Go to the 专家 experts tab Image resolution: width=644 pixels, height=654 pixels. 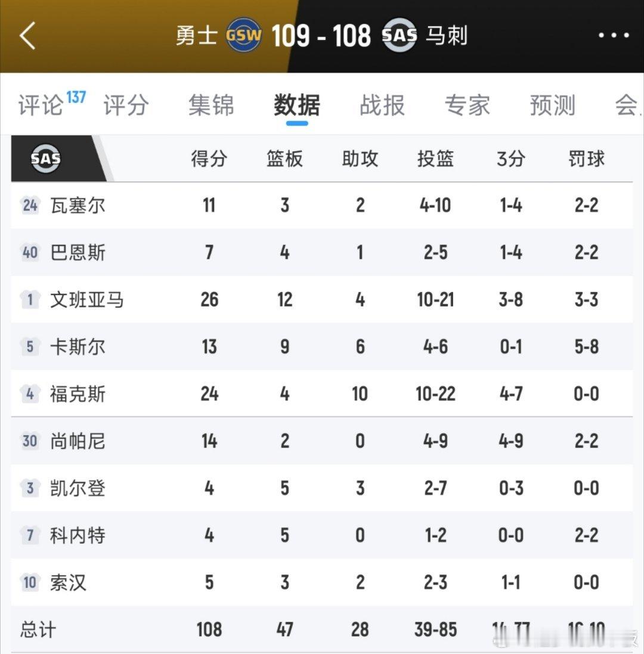click(x=467, y=106)
